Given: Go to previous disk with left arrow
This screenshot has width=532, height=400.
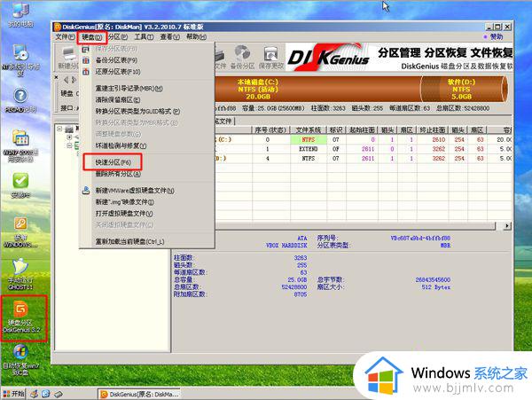Looking at the screenshot, I should click(66, 80).
